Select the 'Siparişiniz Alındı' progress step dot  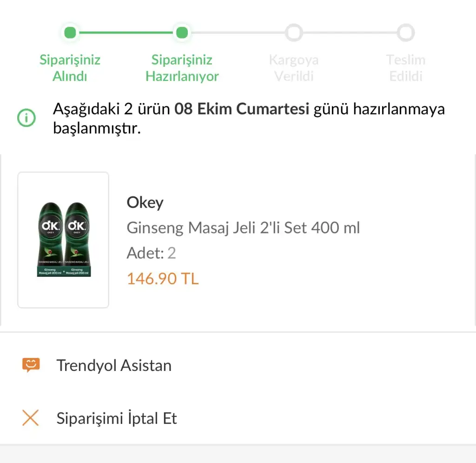(70, 33)
